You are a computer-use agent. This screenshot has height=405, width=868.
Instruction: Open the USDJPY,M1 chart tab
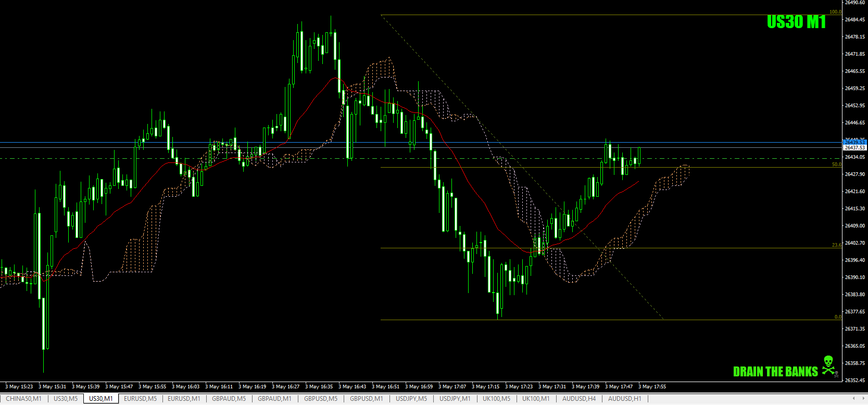[x=455, y=399]
